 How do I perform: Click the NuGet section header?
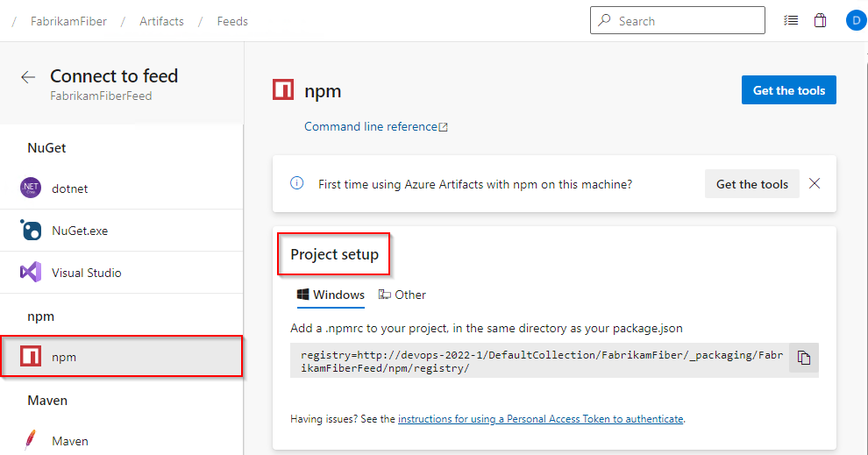pos(46,148)
